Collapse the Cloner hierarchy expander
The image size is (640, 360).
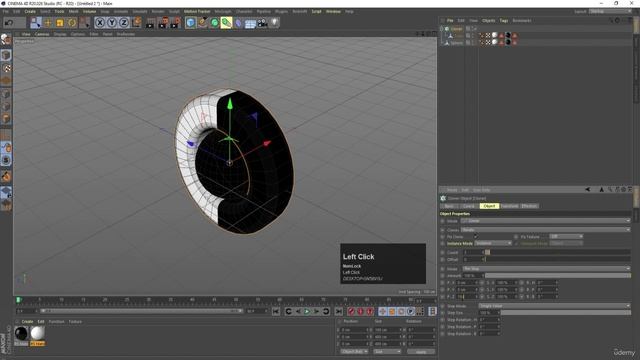441,29
